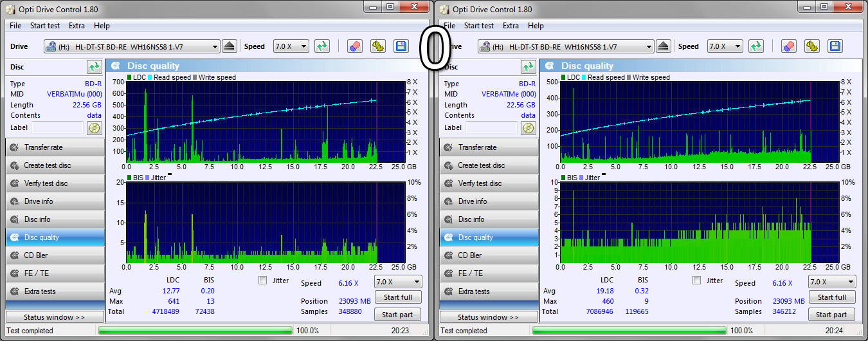This screenshot has width=868, height=341.
Task: Enable the Jitter checkbox in the right window
Action: point(696,281)
